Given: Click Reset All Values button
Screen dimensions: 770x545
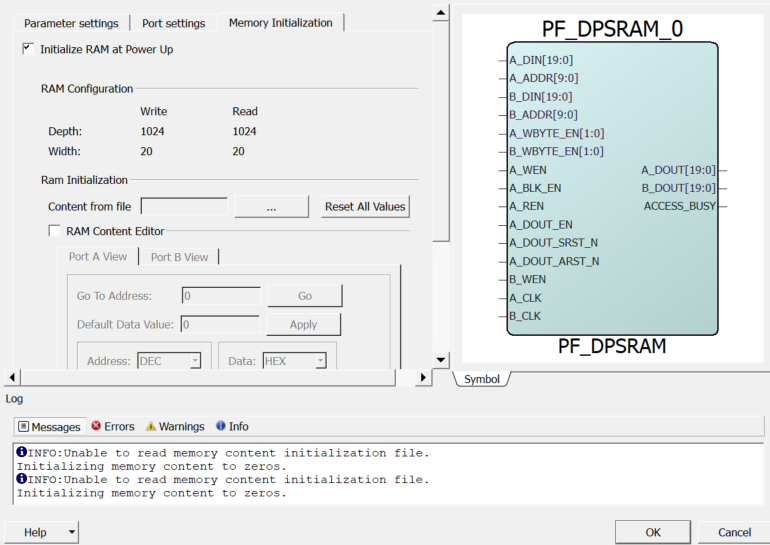Looking at the screenshot, I should point(365,207).
